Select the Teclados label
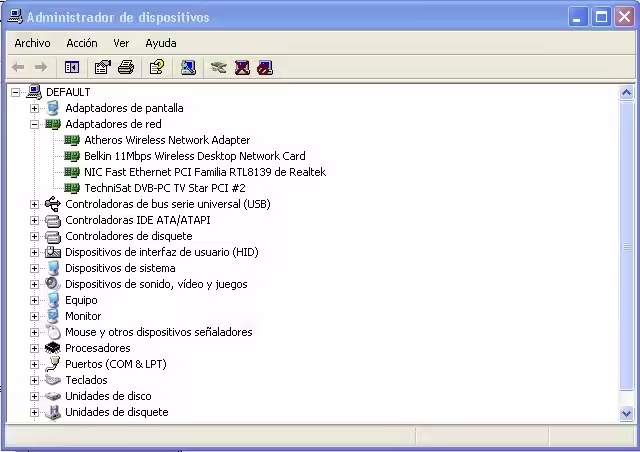 point(86,380)
